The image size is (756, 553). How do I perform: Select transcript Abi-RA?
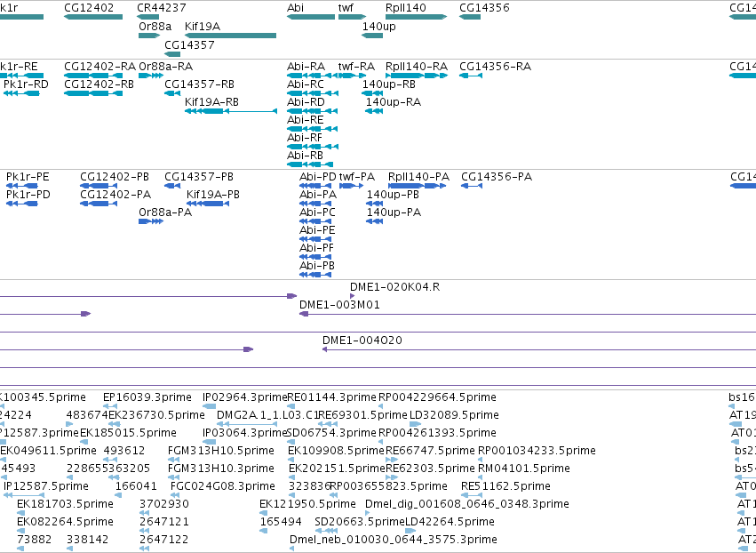pyautogui.click(x=313, y=76)
